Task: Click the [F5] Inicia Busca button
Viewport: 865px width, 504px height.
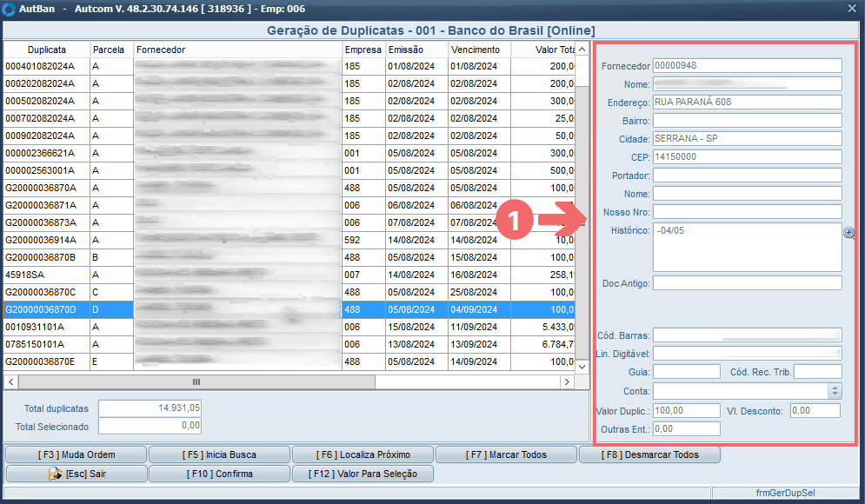Action: tap(220, 455)
